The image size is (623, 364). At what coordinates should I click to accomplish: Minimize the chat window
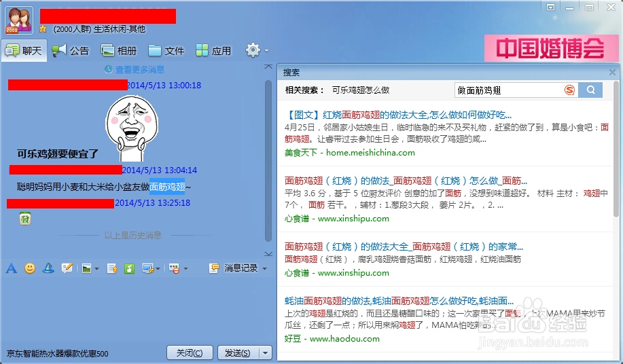pos(570,7)
